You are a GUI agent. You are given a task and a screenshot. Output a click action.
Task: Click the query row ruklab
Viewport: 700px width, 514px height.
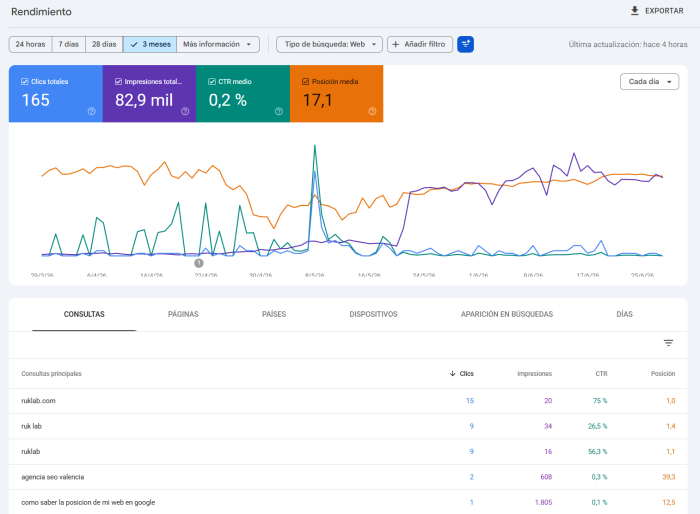point(348,452)
